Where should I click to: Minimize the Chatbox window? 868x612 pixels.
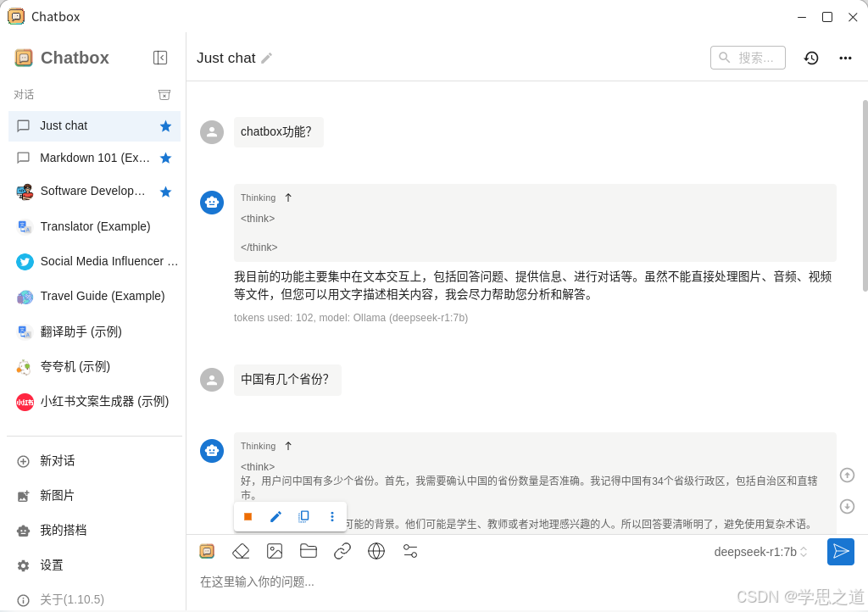(802, 17)
